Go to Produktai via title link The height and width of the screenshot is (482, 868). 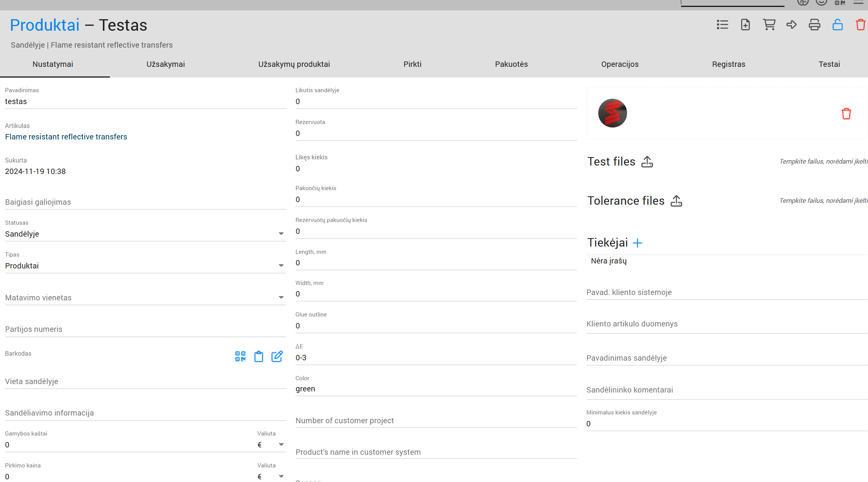(x=45, y=25)
